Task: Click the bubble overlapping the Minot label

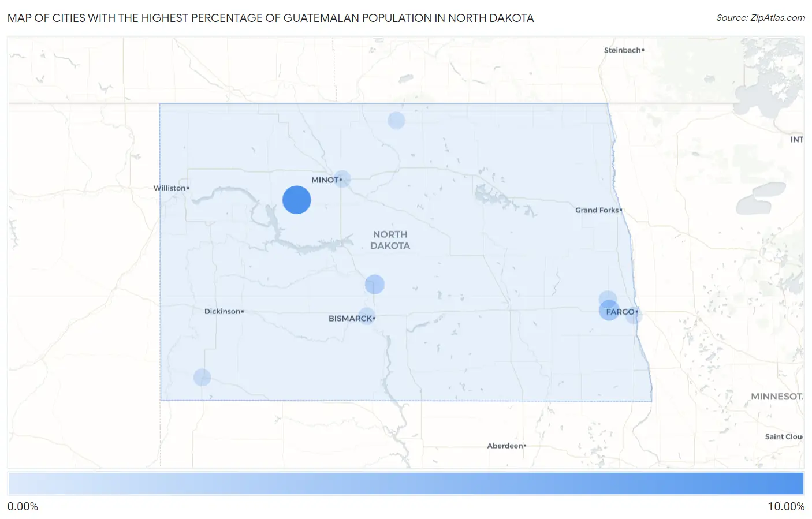Action: (342, 179)
